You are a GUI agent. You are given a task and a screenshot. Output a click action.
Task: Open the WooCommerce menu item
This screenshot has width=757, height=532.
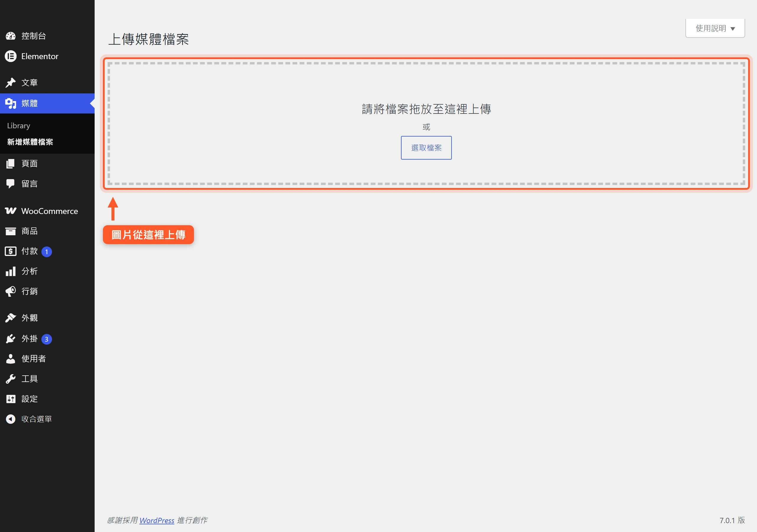coord(47,211)
